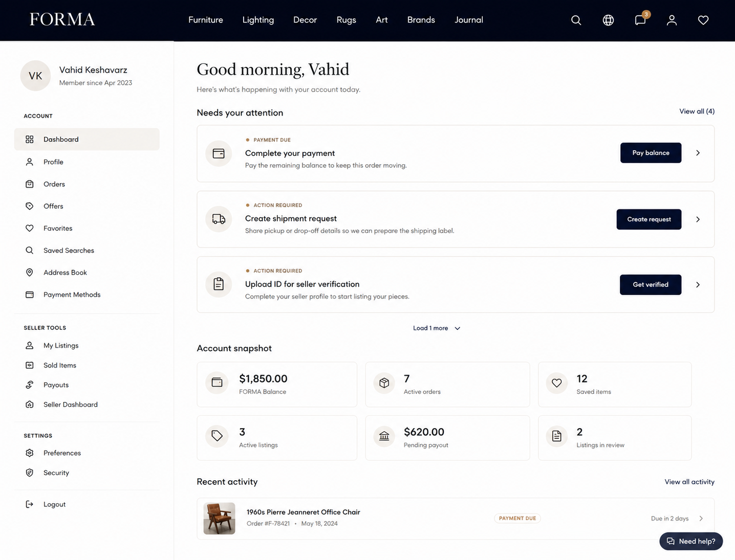Open the Journal menu
The height and width of the screenshot is (560, 735).
469,20
